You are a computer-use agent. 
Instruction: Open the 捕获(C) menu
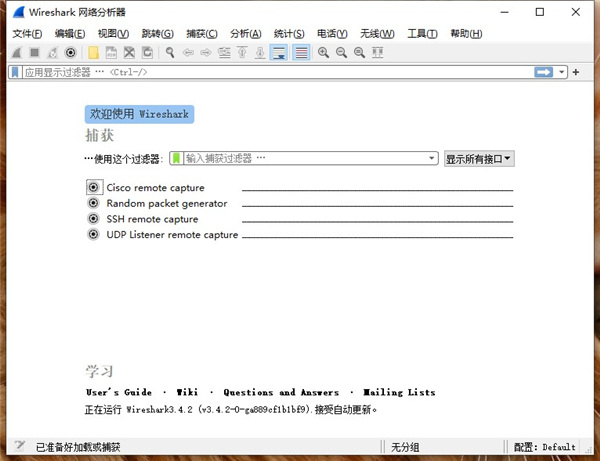[x=202, y=34]
